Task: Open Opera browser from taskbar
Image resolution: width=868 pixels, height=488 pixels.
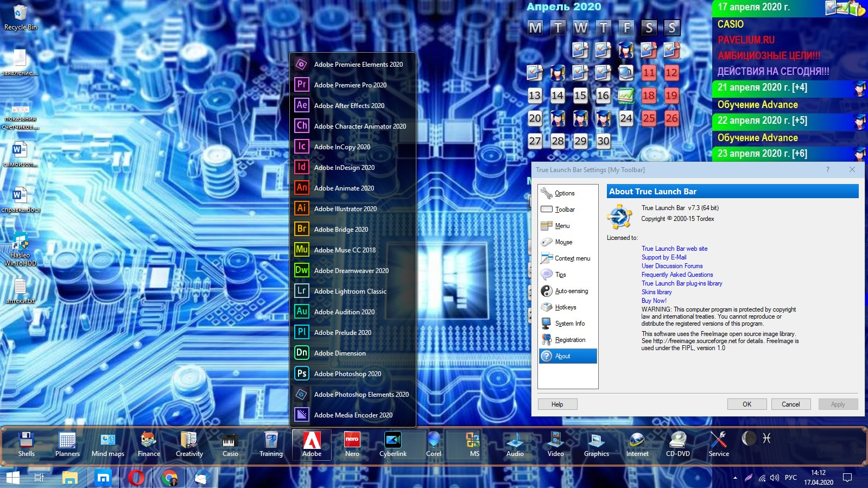Action: [x=136, y=478]
